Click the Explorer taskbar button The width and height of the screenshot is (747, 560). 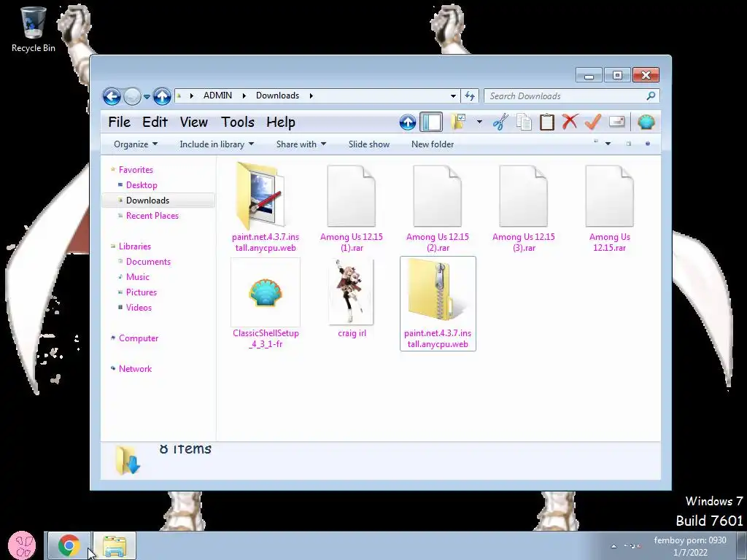(x=115, y=545)
